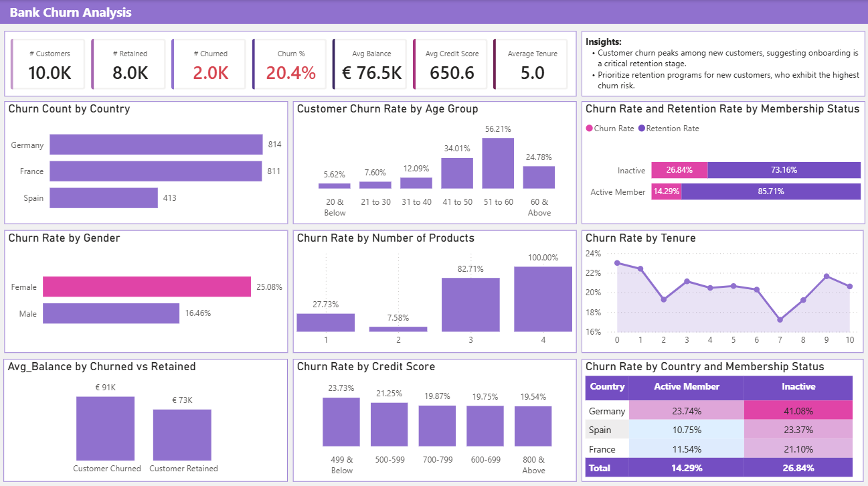
Task: Click the "Churn Rate by Credit Score" title
Action: click(366, 367)
